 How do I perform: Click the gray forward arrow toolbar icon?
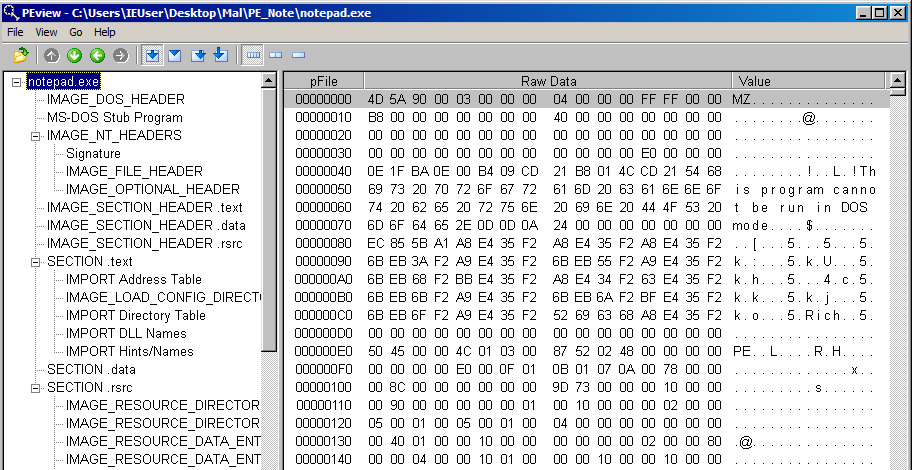[120, 55]
